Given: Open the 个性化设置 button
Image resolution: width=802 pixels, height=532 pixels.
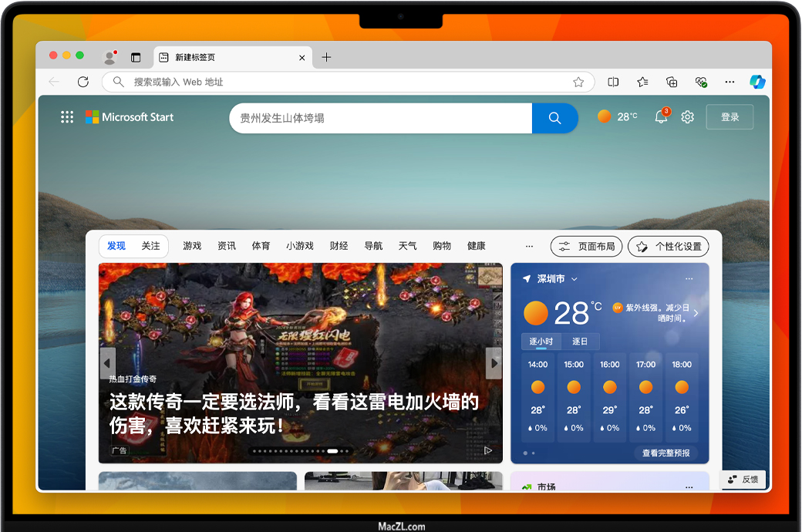Looking at the screenshot, I should coord(669,247).
